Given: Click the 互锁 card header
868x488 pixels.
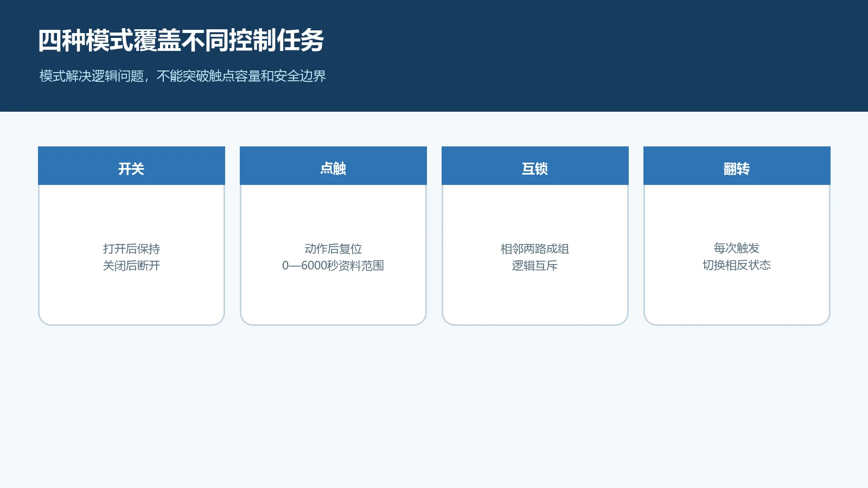Looking at the screenshot, I should 535,166.
